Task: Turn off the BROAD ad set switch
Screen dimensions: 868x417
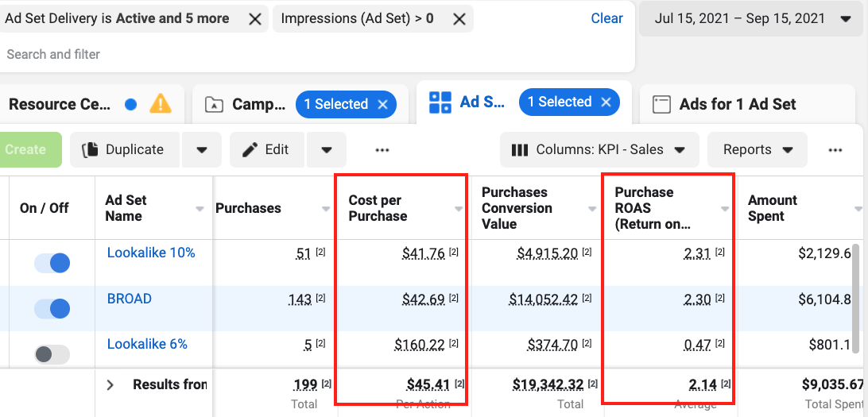Action: tap(52, 308)
